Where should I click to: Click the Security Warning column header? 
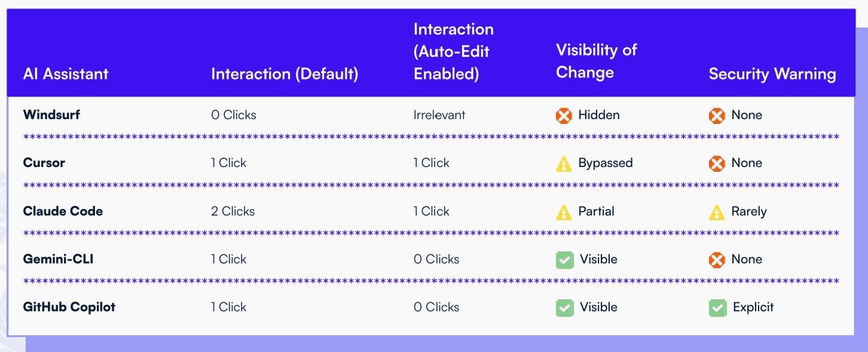(772, 74)
